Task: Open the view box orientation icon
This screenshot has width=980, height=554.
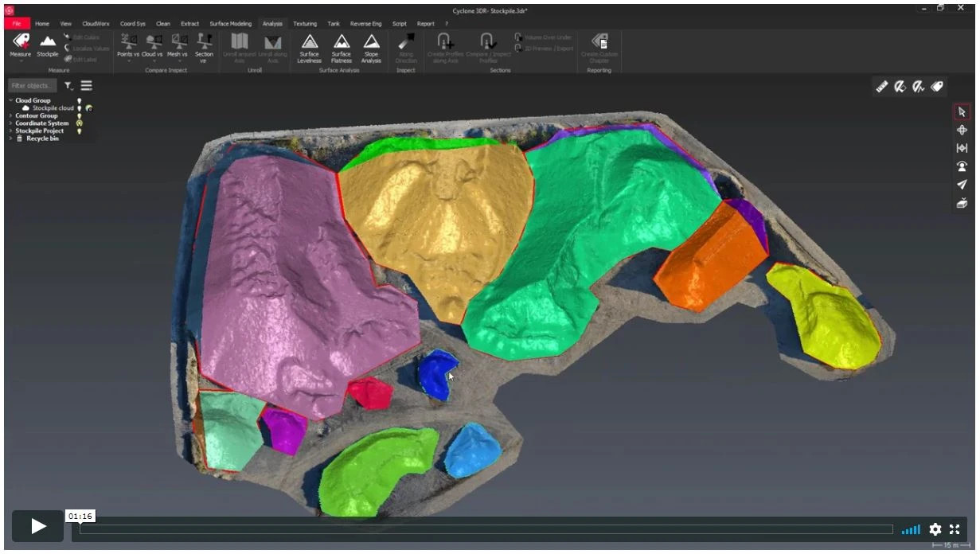Action: 962,203
